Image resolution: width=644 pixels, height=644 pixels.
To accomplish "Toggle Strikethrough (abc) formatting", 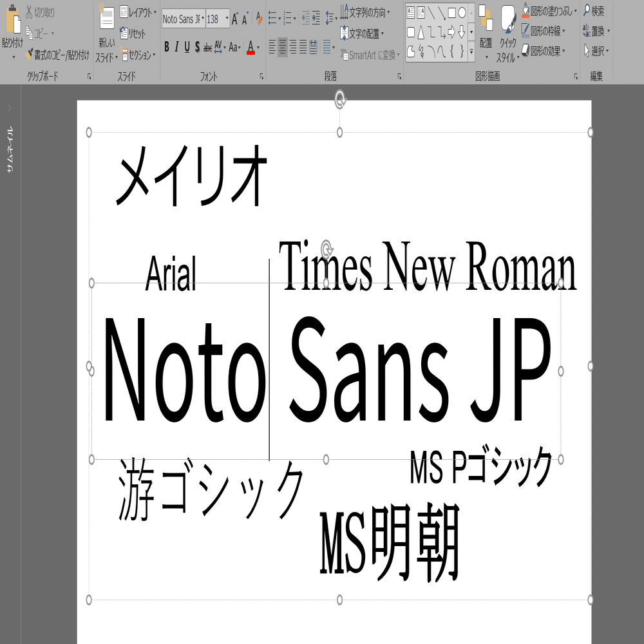I will click(207, 48).
